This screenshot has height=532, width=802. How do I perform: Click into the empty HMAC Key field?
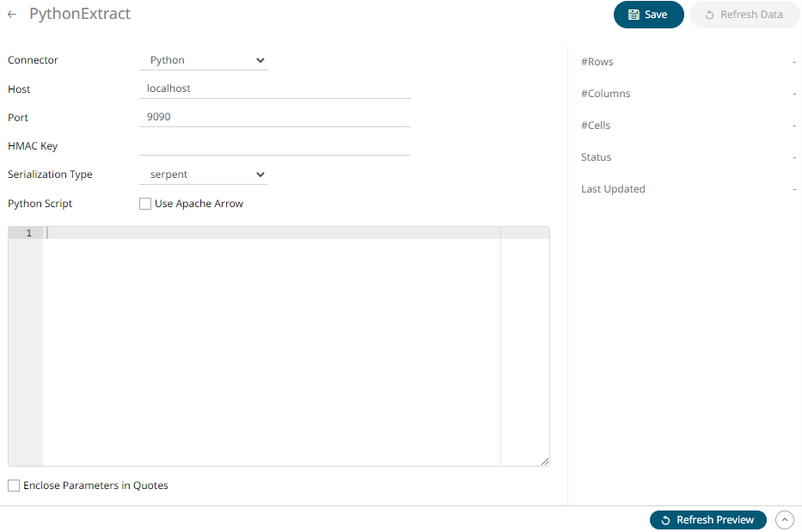pyautogui.click(x=274, y=146)
